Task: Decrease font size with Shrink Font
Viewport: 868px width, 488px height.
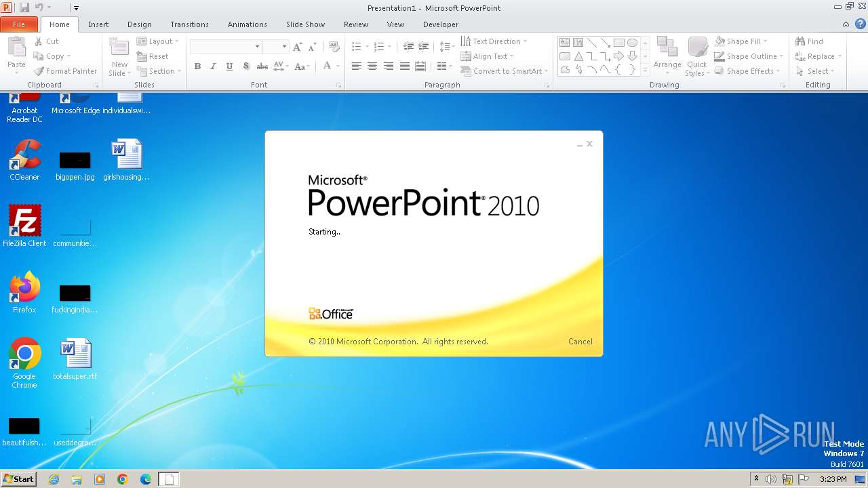Action: tap(313, 47)
